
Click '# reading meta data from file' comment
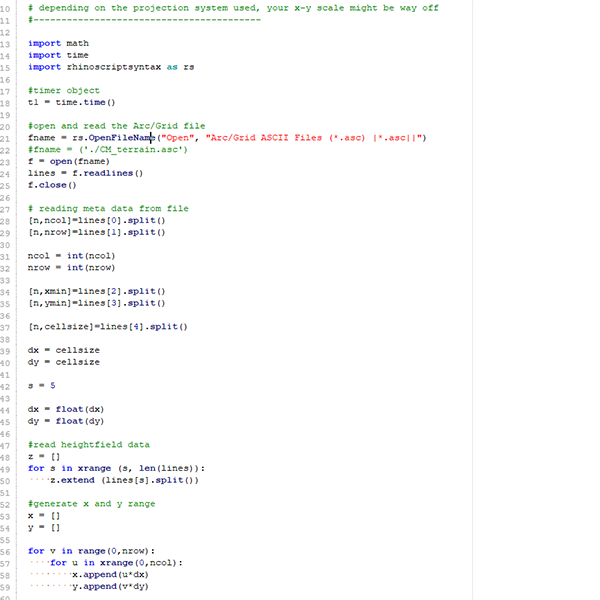108,208
